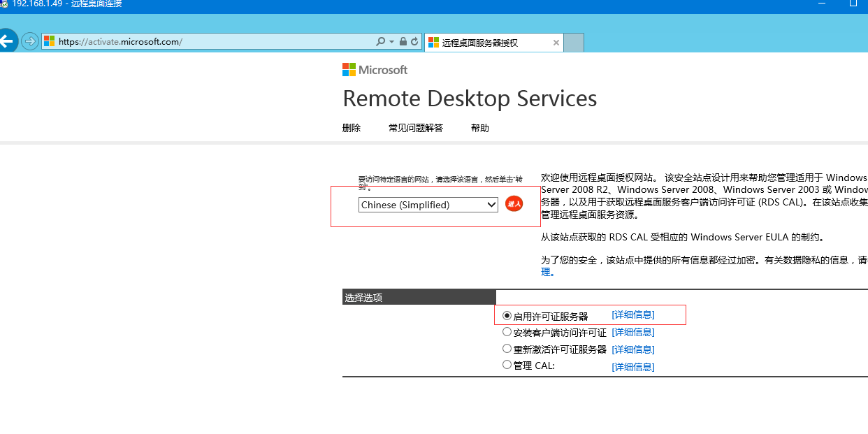The height and width of the screenshot is (434, 868).
Task: Select the 重新激活许可证服务器 radio option
Action: pos(507,349)
